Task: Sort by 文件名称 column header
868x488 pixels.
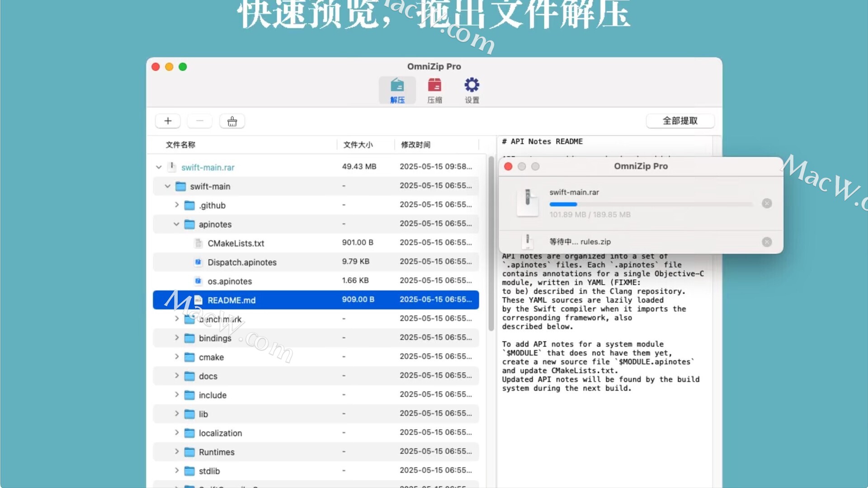Action: point(180,145)
